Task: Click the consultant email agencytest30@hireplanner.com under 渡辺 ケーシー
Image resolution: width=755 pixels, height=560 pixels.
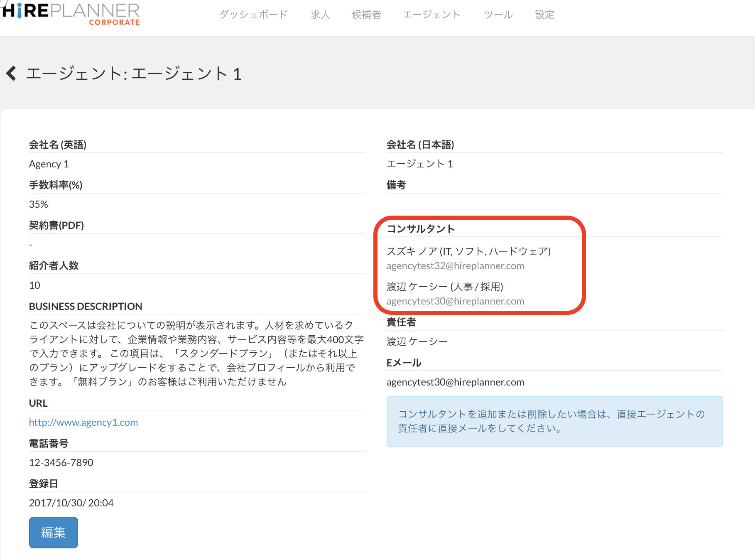Action: [455, 301]
